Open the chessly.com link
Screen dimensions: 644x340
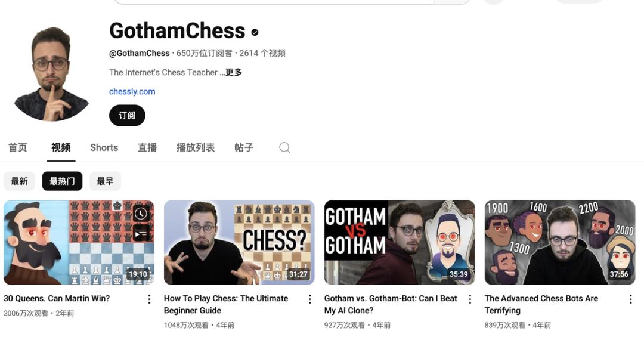132,92
